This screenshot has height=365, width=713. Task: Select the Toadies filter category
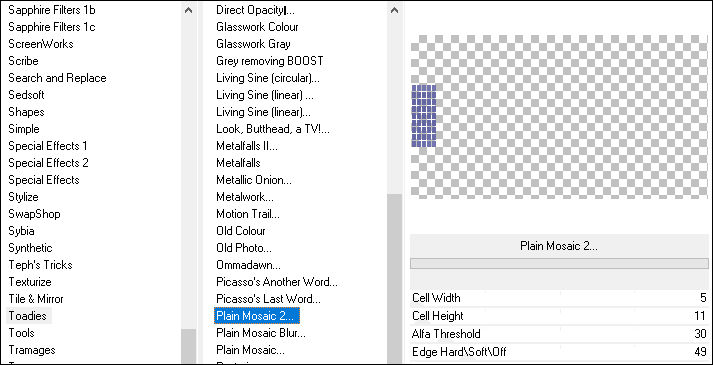coord(29,315)
